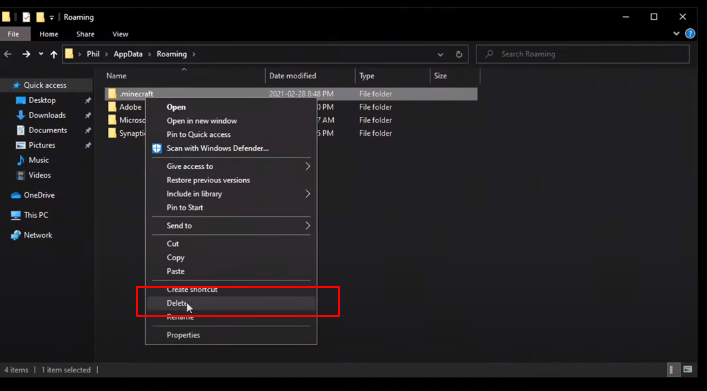
Task: Switch to the Large icons view
Action: tap(688, 370)
